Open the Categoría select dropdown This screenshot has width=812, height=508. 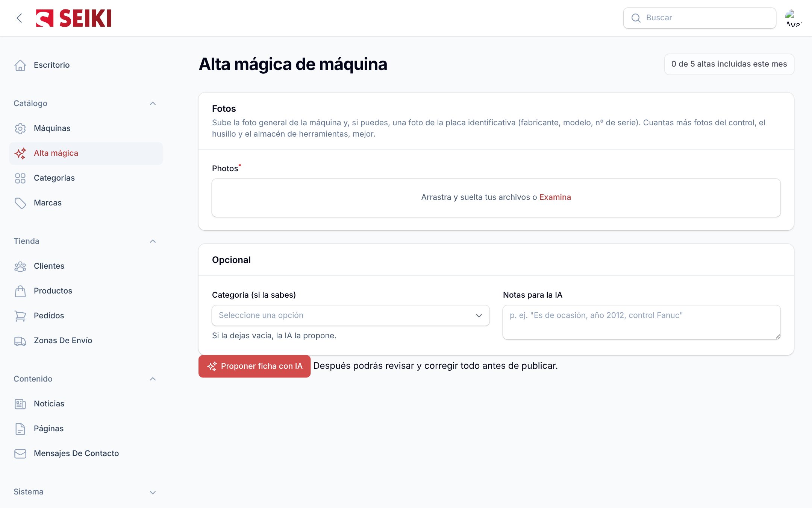coord(350,315)
